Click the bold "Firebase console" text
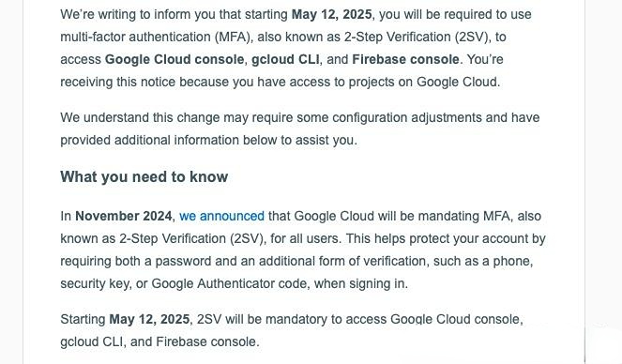This screenshot has width=622, height=364. [405, 59]
